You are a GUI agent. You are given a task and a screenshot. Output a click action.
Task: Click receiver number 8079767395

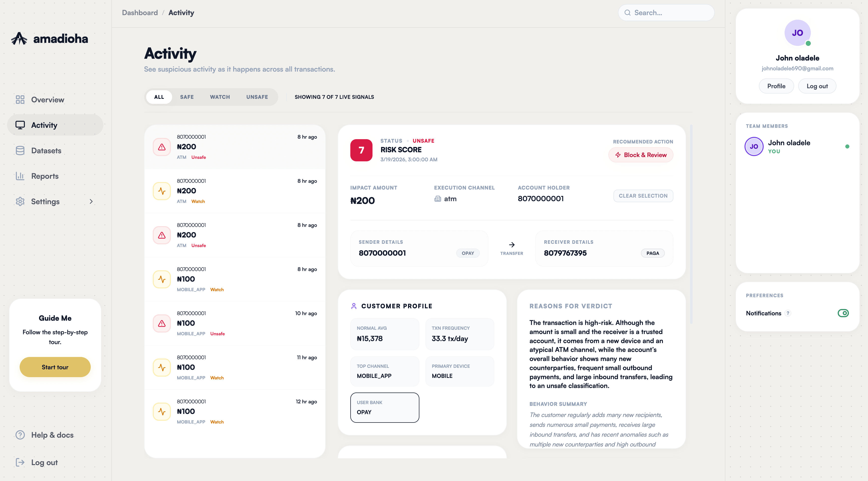coord(565,253)
